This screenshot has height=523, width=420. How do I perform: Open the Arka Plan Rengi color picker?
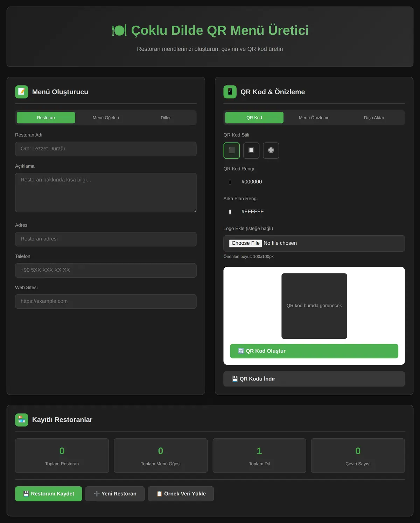pos(230,212)
